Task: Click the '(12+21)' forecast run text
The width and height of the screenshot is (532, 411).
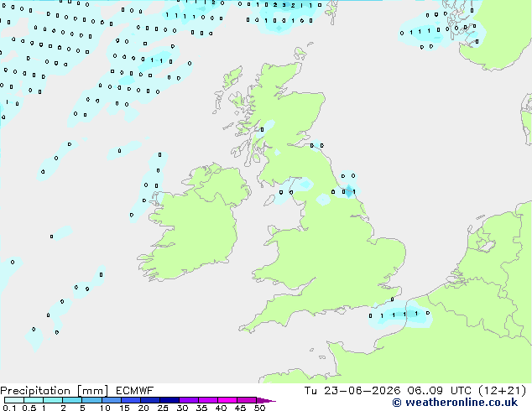Action: tap(502, 391)
